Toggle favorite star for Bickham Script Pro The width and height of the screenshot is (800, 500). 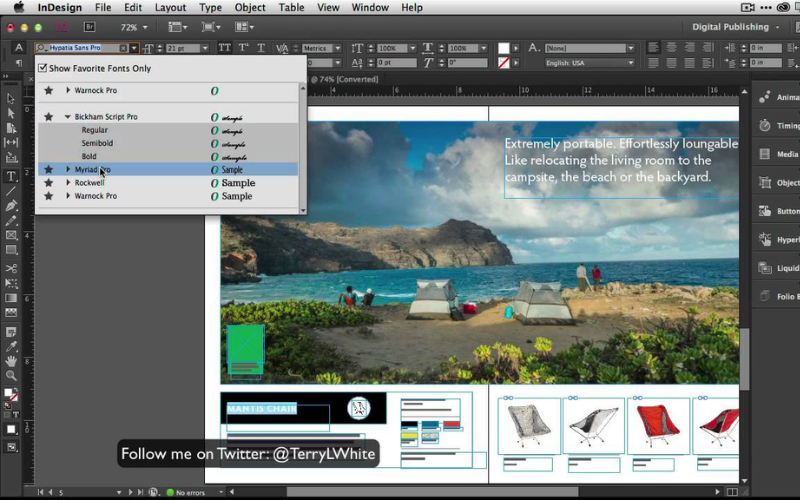pos(47,117)
